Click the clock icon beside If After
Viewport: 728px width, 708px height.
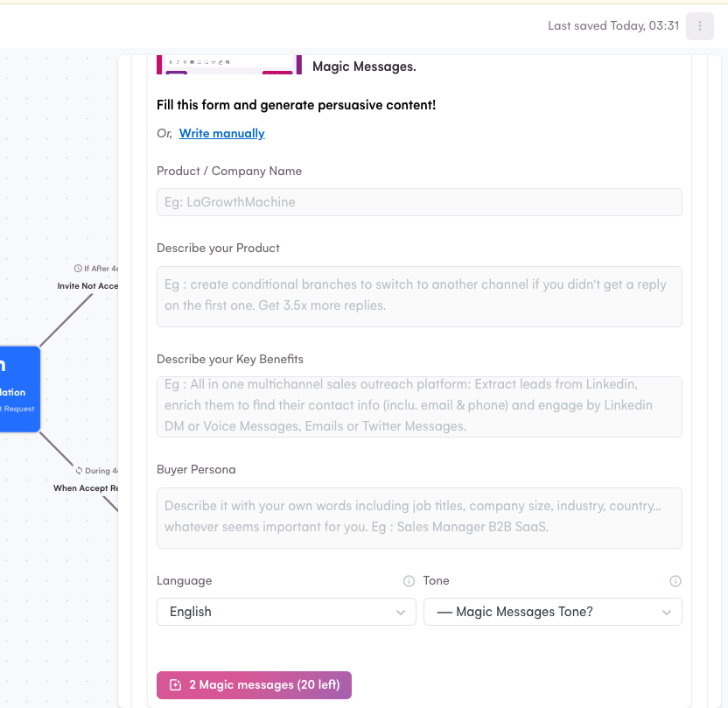(x=78, y=269)
